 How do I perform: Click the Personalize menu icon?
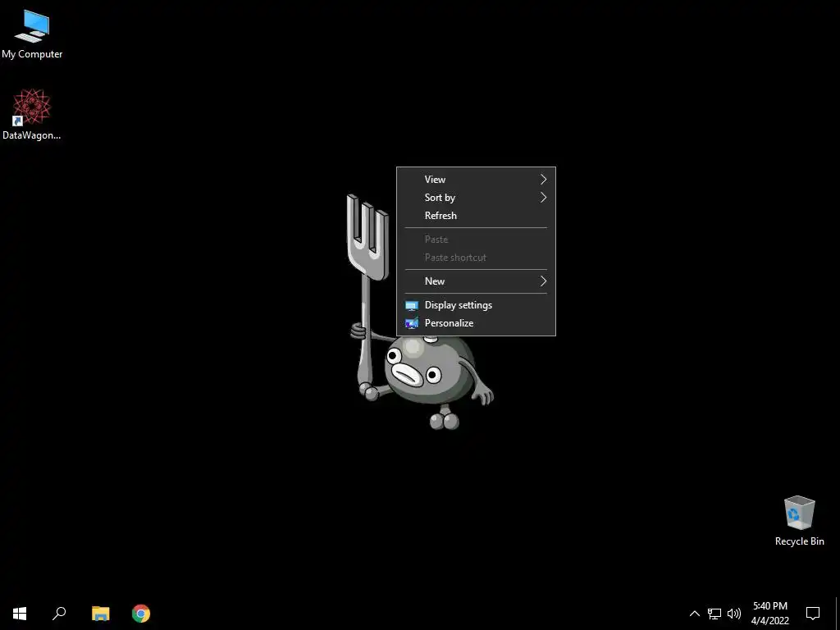pos(412,323)
